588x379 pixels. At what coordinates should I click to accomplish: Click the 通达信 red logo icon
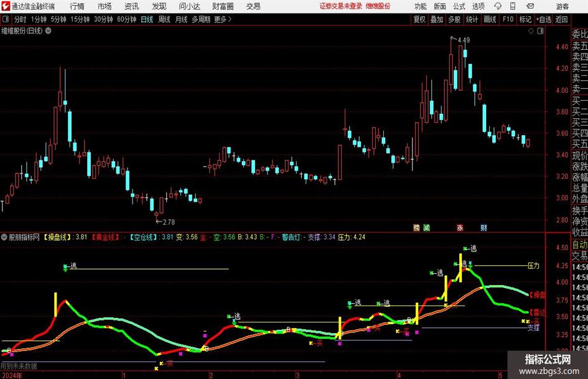point(6,6)
